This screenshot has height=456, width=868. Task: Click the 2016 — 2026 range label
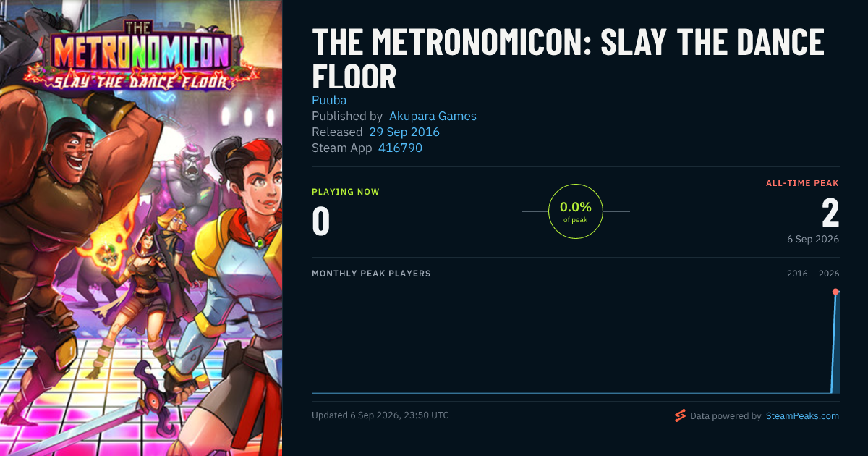pos(813,274)
